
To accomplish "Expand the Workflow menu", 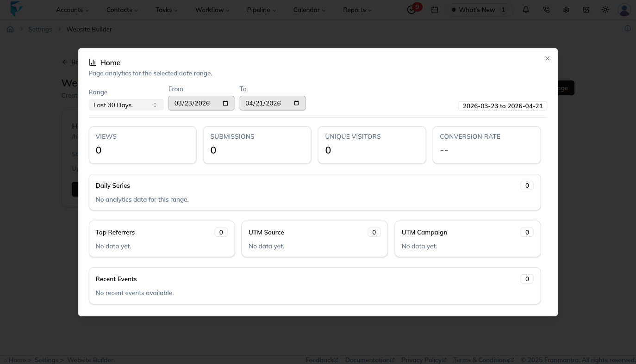I will click(x=212, y=10).
